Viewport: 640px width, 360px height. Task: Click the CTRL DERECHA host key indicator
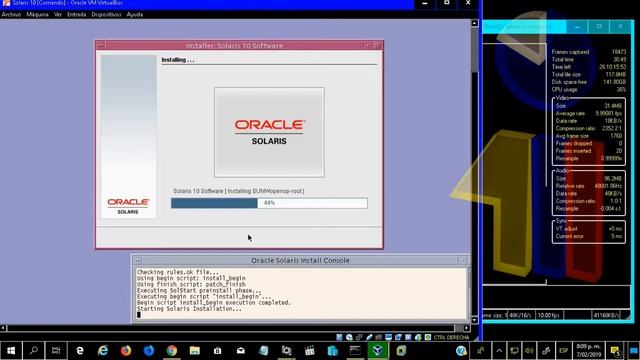[x=451, y=338]
